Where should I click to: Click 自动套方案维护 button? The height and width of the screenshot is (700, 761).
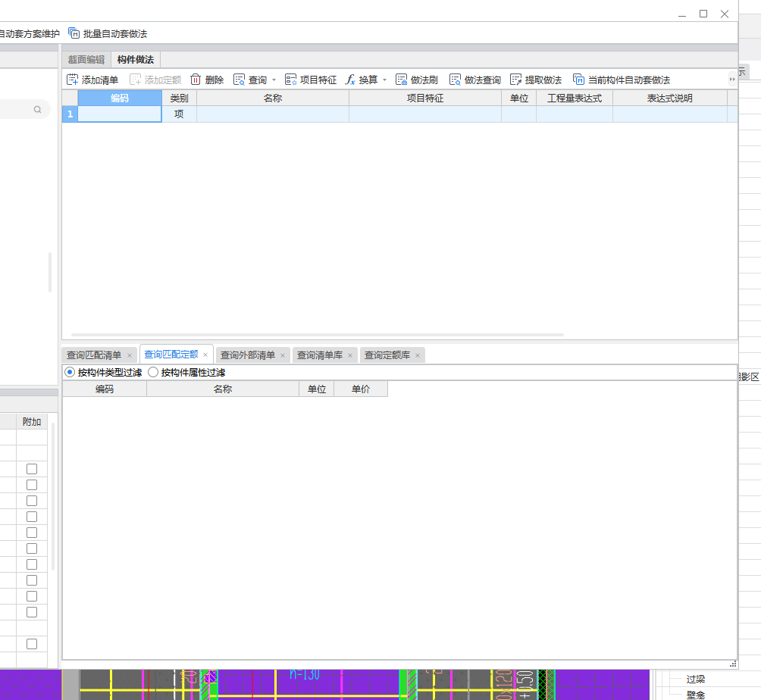30,33
